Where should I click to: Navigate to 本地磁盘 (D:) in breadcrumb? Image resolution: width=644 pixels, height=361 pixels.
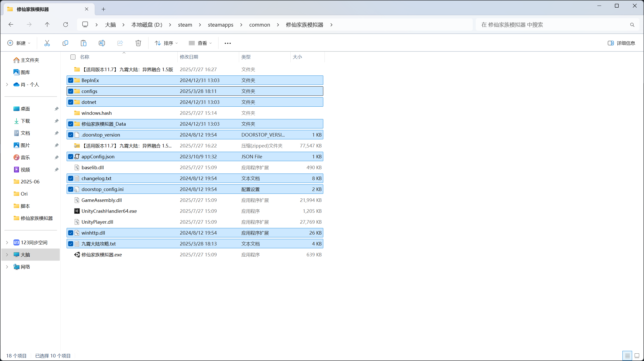coord(147,25)
